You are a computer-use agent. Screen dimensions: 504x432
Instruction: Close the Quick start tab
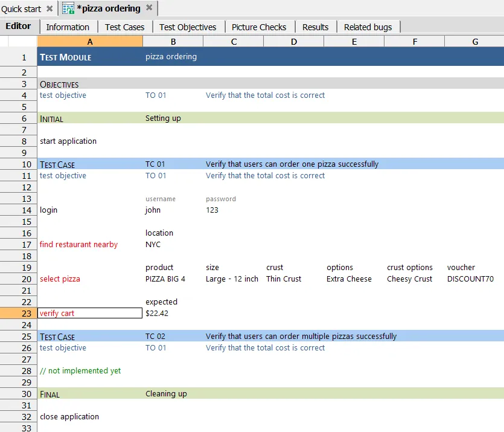(49, 9)
